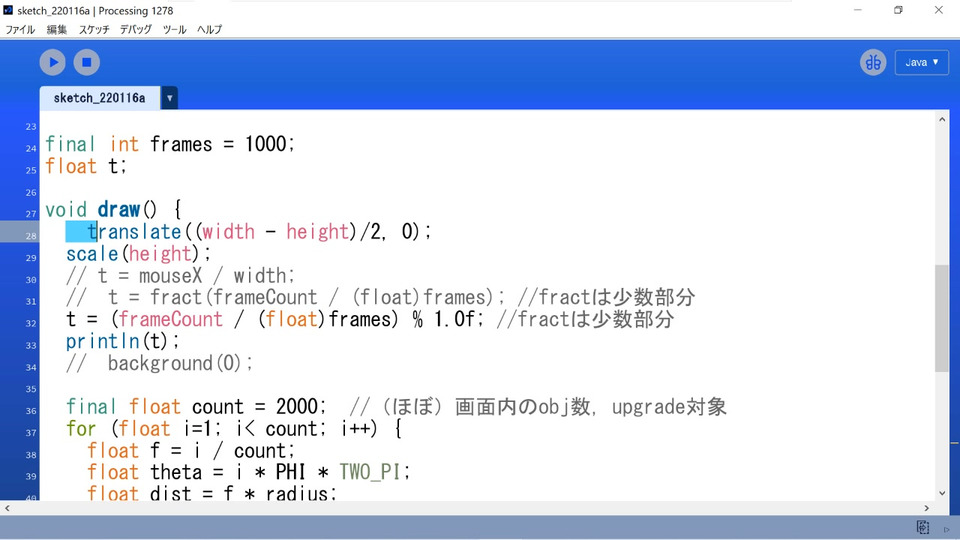This screenshot has height=540, width=960.
Task: Click line number 28 in the gutter
Action: pos(31,236)
